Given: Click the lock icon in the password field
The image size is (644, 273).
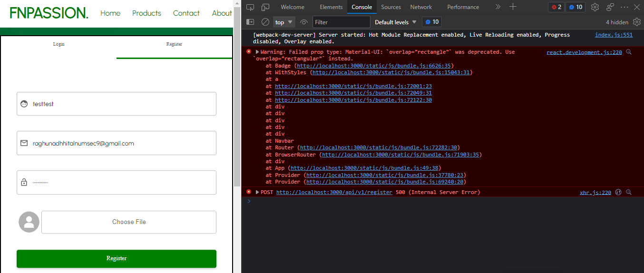Looking at the screenshot, I should pos(24,182).
